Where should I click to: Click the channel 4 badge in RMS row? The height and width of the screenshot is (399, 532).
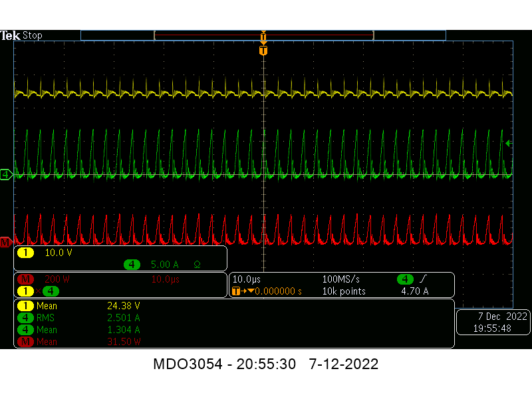pyautogui.click(x=25, y=318)
